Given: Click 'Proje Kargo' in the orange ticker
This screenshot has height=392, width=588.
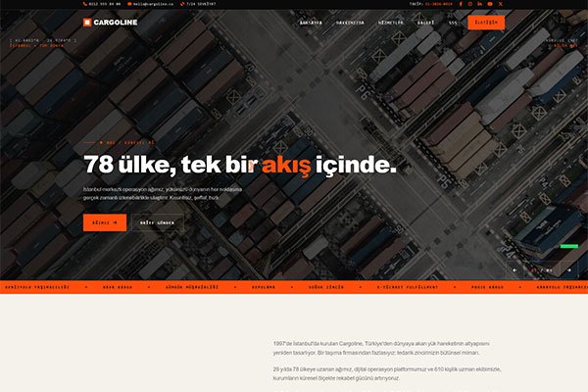Looking at the screenshot, I should [487, 287].
